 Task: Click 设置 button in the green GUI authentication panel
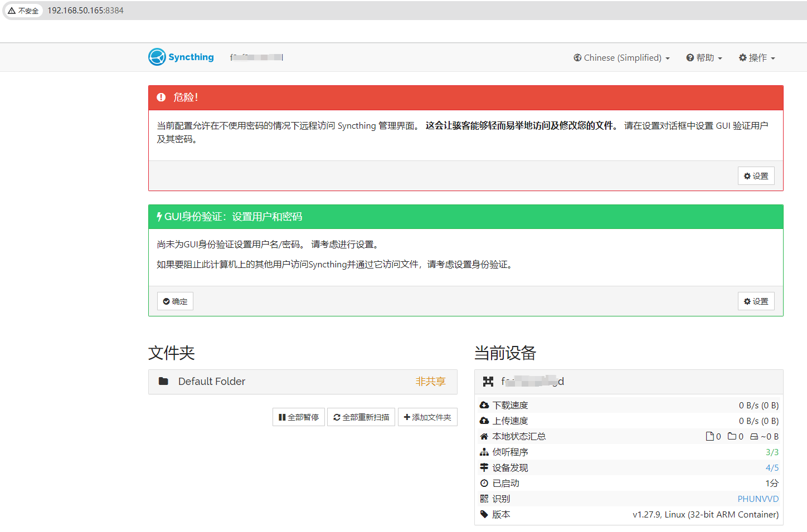pyautogui.click(x=756, y=301)
